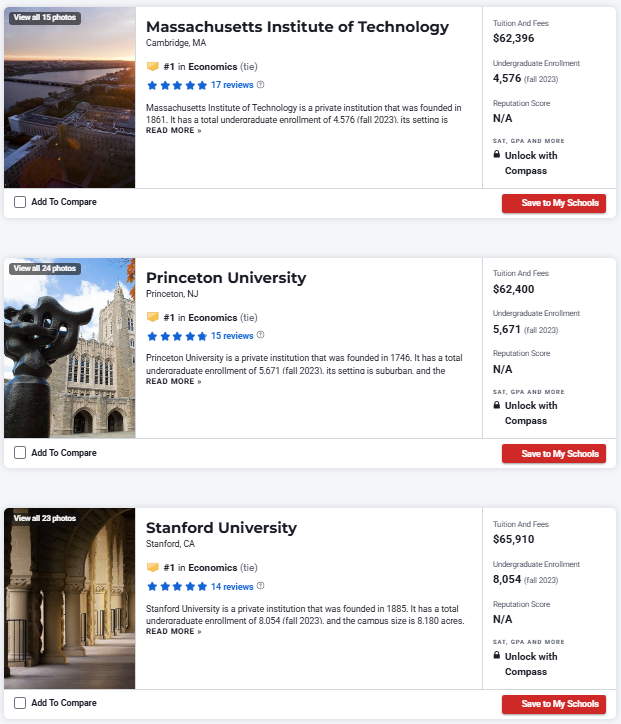Image resolution: width=621 pixels, height=724 pixels.
Task: Click the lock icon in Princeton card
Action: [x=497, y=405]
